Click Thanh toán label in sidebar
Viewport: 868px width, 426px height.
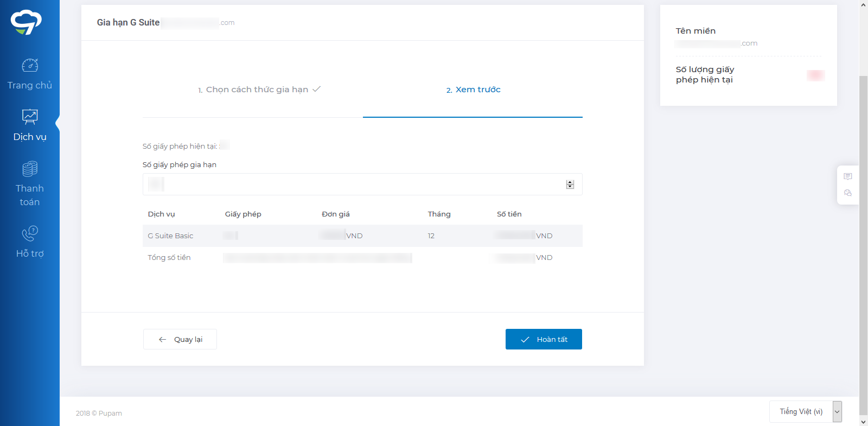(x=30, y=195)
